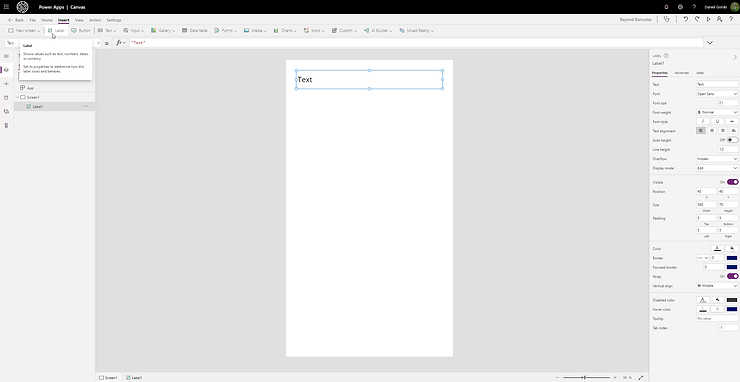Open the File menu

click(33, 20)
